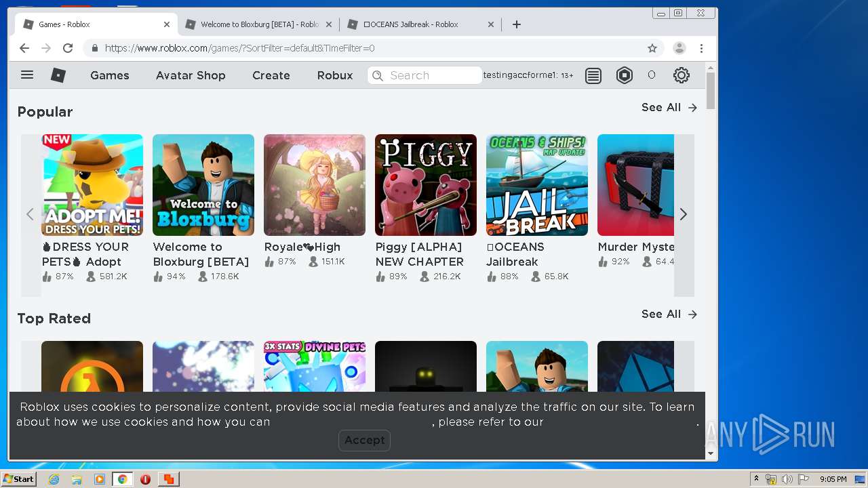Close the Welcome to Bloxburg tab
The width and height of the screenshot is (868, 488).
click(329, 24)
